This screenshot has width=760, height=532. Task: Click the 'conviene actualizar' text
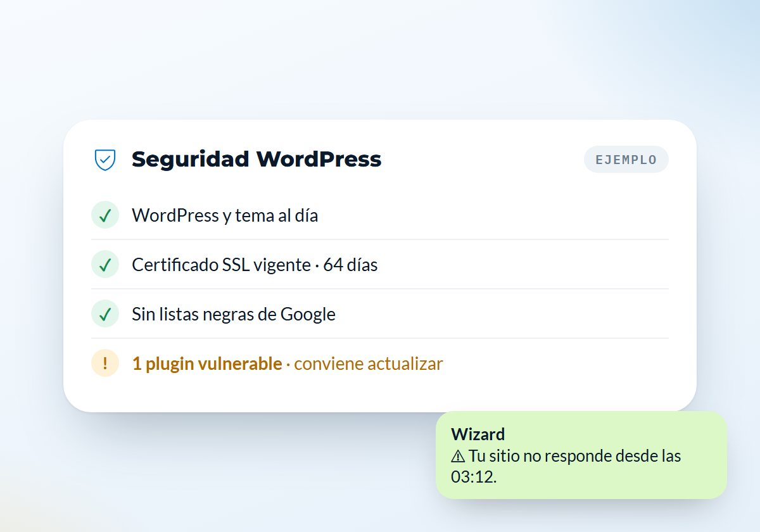[369, 364]
